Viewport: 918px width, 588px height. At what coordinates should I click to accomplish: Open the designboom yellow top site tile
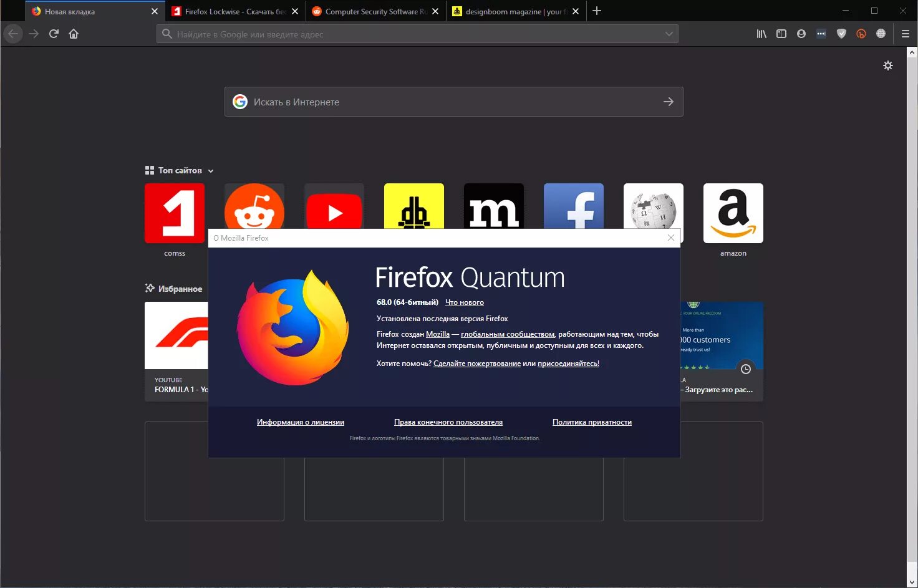point(414,206)
